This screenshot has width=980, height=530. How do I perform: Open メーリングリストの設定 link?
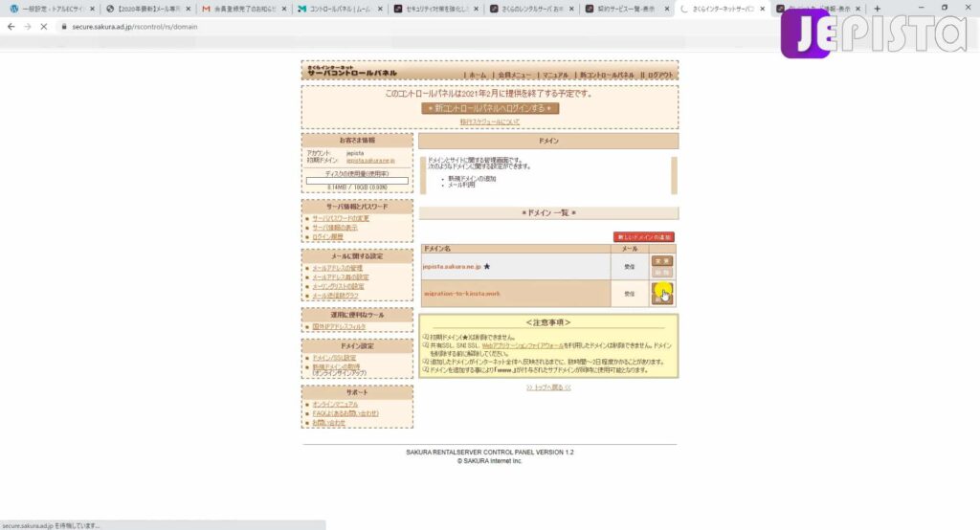pos(338,286)
